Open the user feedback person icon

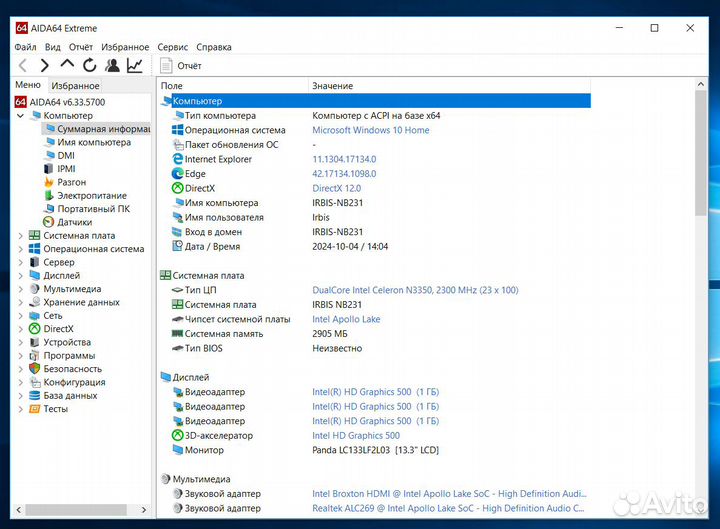[112, 66]
